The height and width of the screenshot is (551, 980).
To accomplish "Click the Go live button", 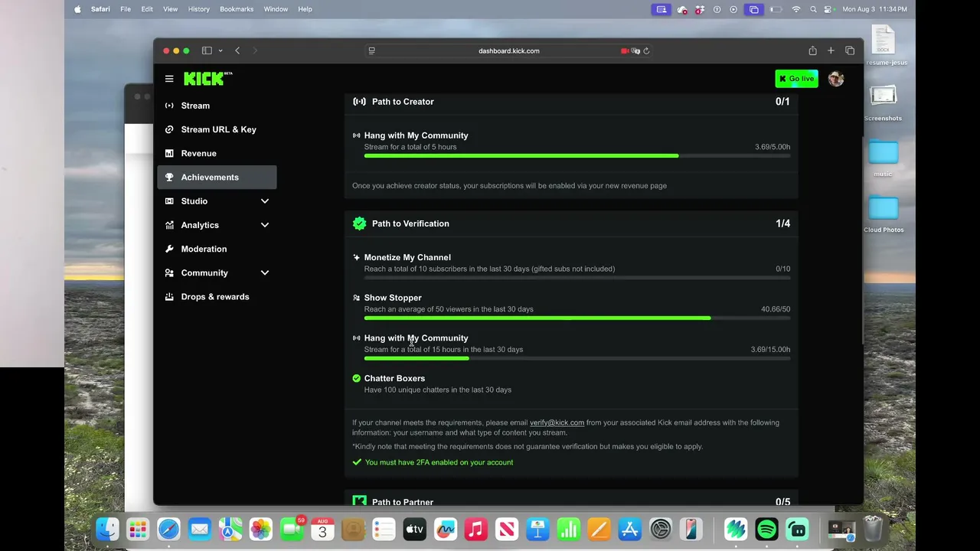I will [x=796, y=79].
